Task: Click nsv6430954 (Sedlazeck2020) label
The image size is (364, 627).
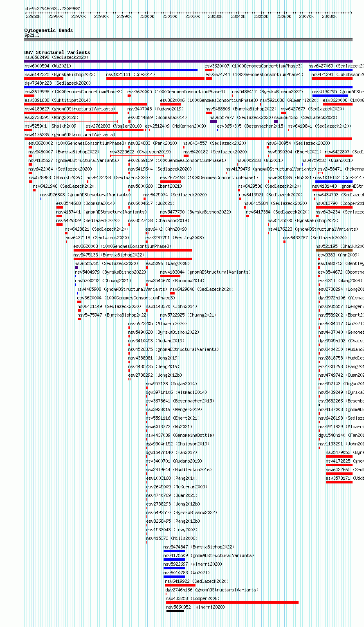Action: pos(299,143)
